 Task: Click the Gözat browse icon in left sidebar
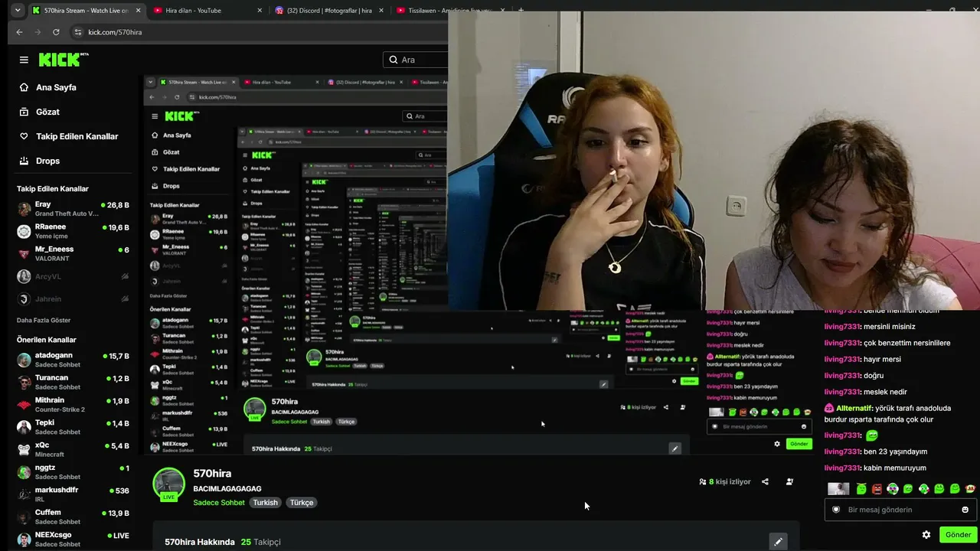[24, 112]
